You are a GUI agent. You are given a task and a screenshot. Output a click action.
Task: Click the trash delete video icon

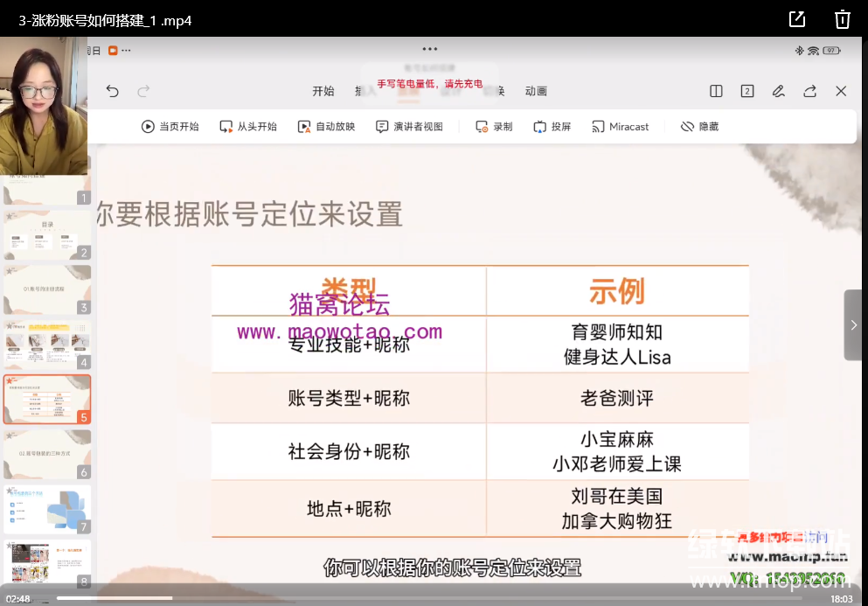(x=842, y=19)
